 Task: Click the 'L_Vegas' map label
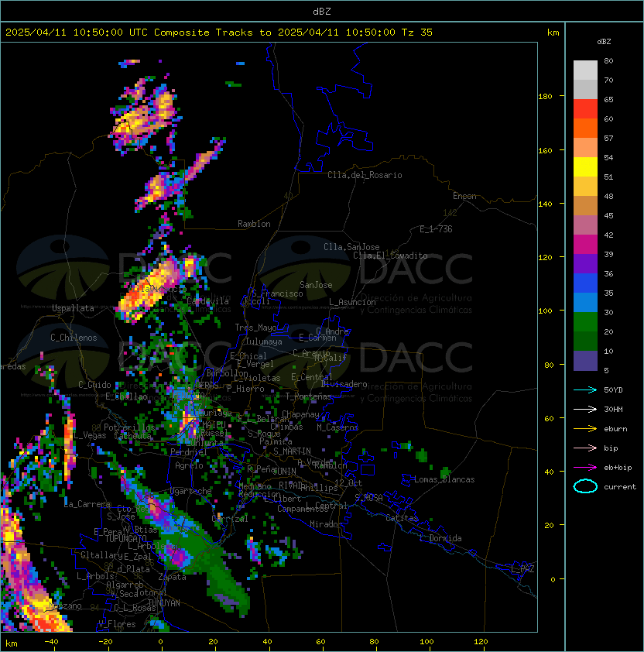(90, 435)
